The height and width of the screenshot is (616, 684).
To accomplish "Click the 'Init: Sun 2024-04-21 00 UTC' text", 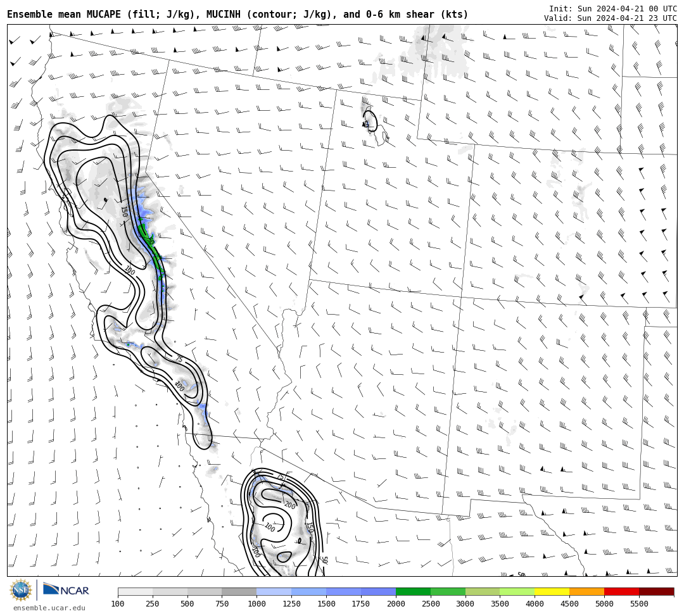I will (x=613, y=8).
